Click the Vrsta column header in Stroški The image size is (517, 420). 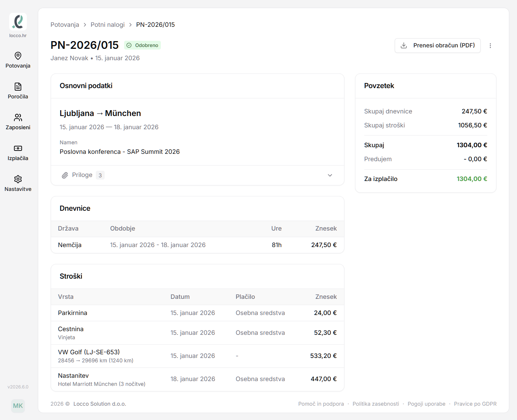coord(66,297)
